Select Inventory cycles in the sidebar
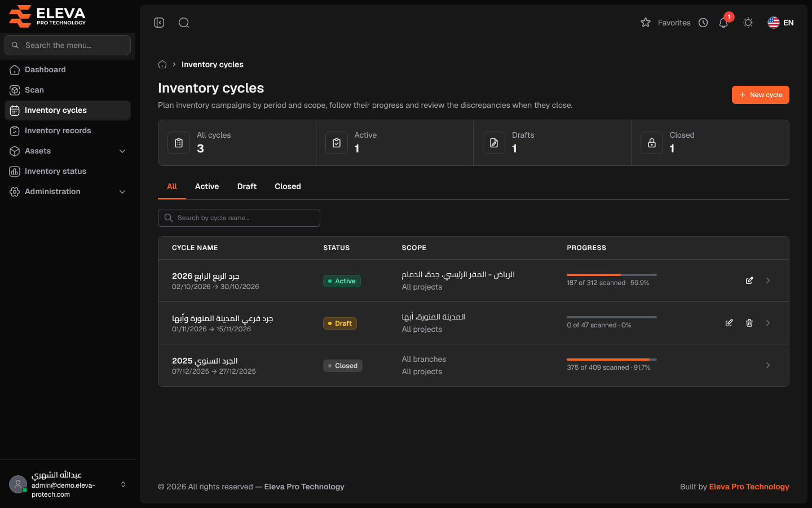Viewport: 812px width, 508px height. [68, 110]
